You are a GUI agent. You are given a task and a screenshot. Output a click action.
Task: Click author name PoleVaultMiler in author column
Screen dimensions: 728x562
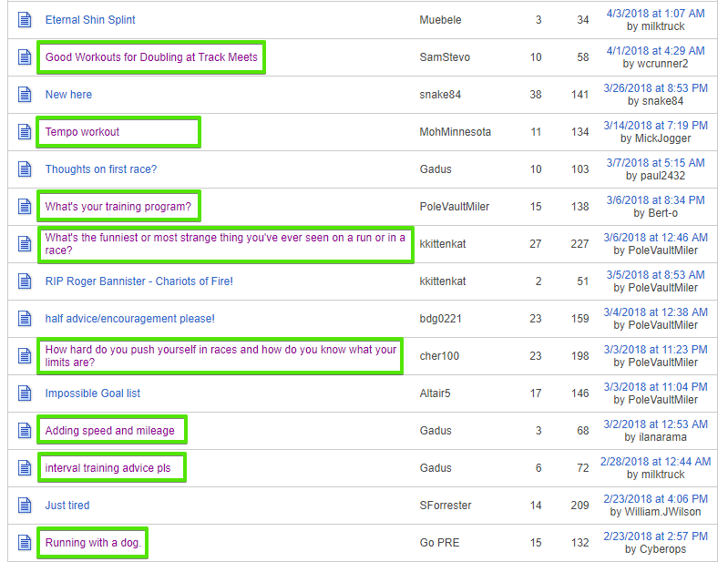pyautogui.click(x=455, y=207)
